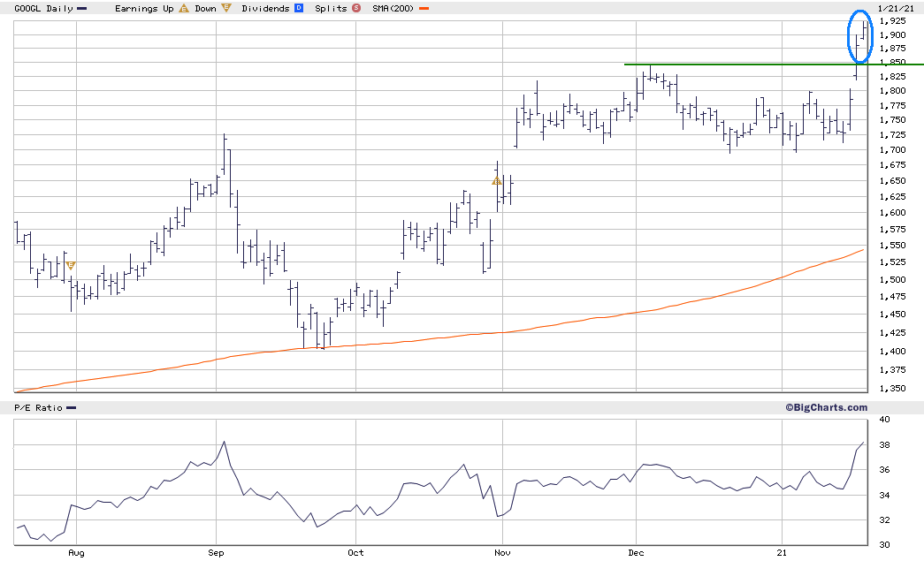This screenshot has height=561, width=924.
Task: Click the 38 label on the P/E axis
Action: [x=884, y=445]
